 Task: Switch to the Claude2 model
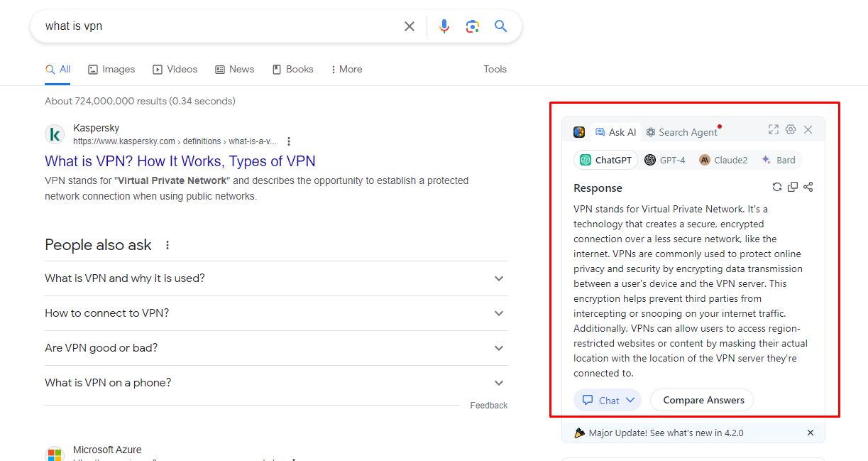pos(723,160)
